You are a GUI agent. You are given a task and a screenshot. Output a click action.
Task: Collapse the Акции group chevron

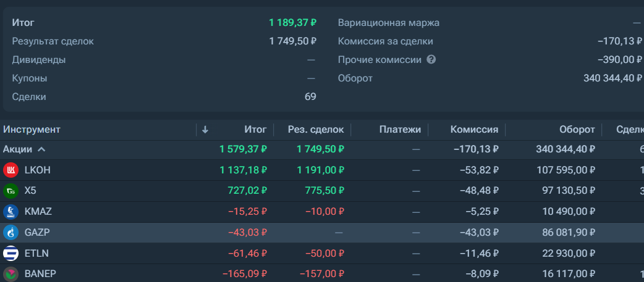click(41, 149)
